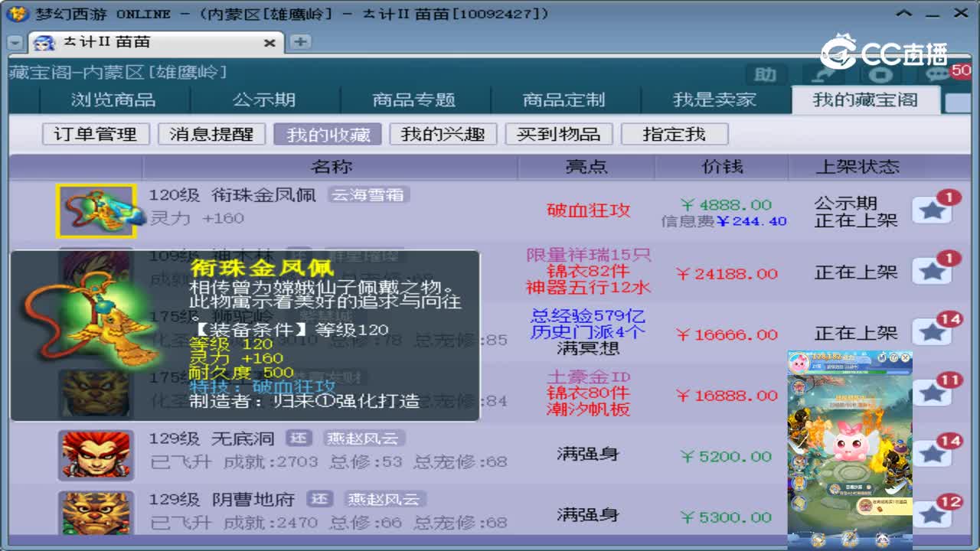Click the share arrow icon near the top right
Viewport: 980px width, 551px height.
click(822, 73)
